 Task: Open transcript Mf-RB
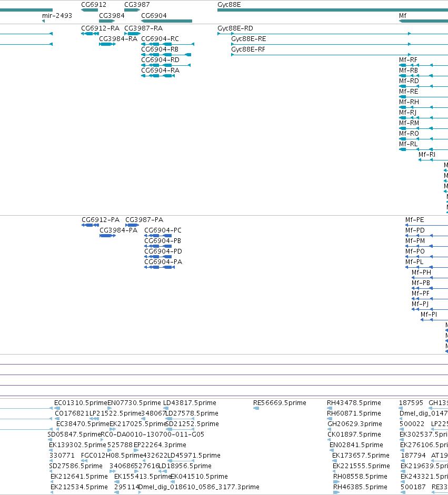[x=408, y=70]
